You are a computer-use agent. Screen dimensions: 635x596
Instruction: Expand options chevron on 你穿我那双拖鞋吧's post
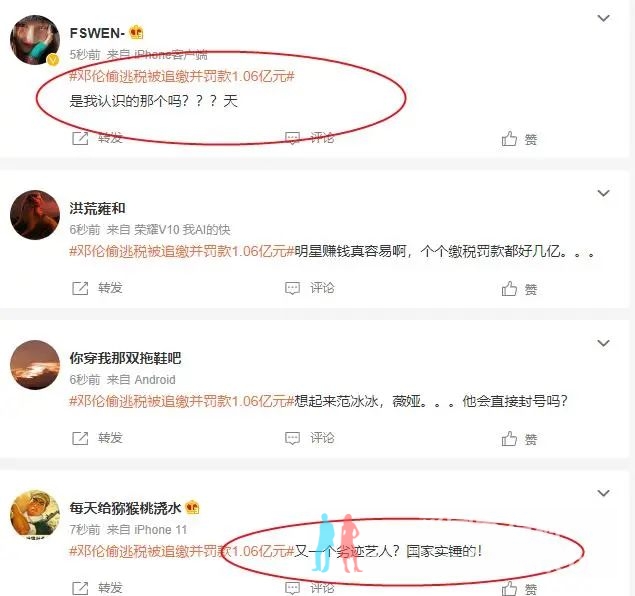click(x=603, y=343)
